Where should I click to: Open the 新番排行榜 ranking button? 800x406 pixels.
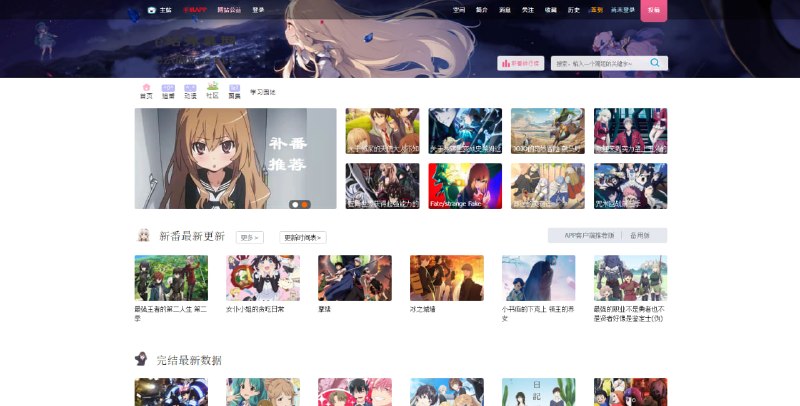[520, 63]
